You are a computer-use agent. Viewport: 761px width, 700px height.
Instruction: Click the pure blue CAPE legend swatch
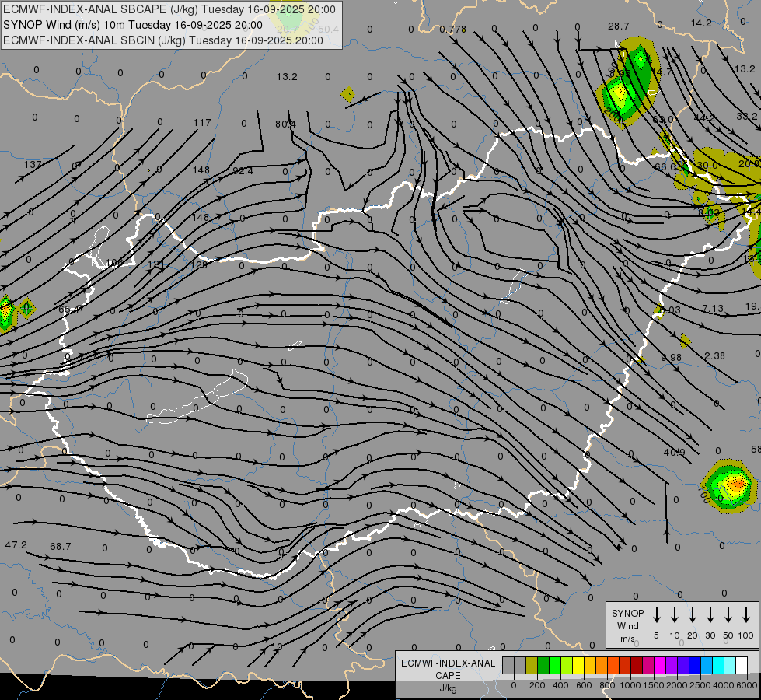[694, 665]
